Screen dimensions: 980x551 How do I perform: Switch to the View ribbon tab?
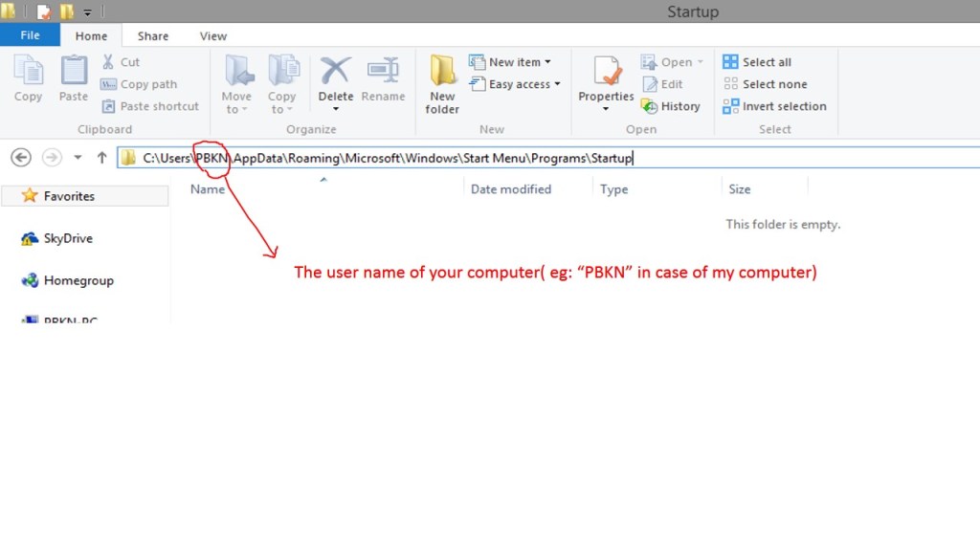point(212,36)
